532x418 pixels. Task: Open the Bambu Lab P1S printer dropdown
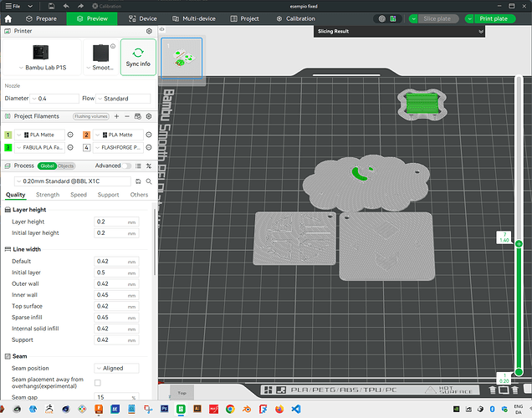(42, 68)
